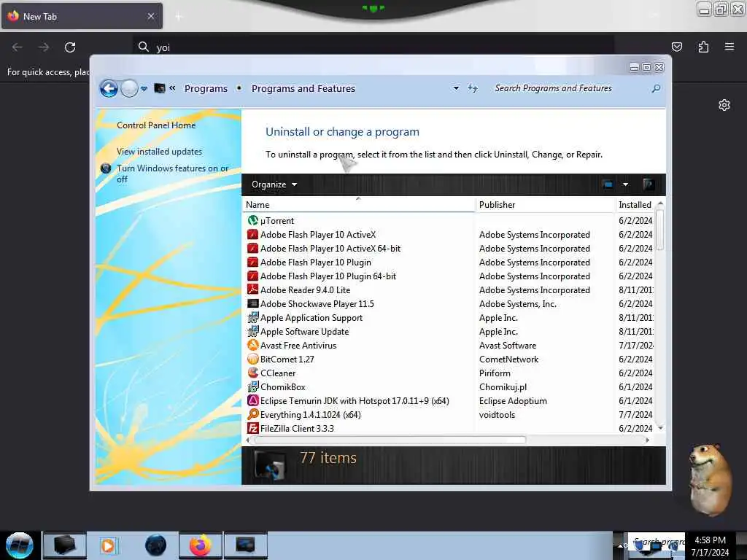The image size is (747, 560).
Task: Click publisher 'CometNetwork' cell
Action: (508, 359)
